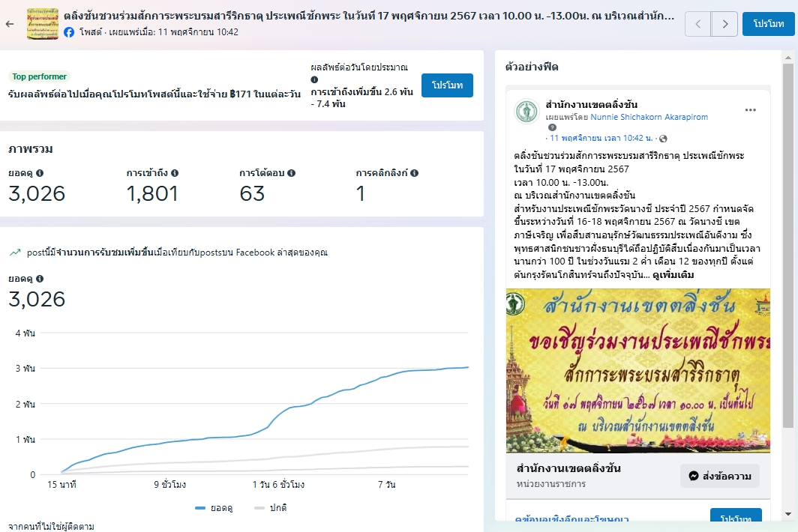
Task: Click info icon next to การโต้ตอบ
Action: coord(292,173)
